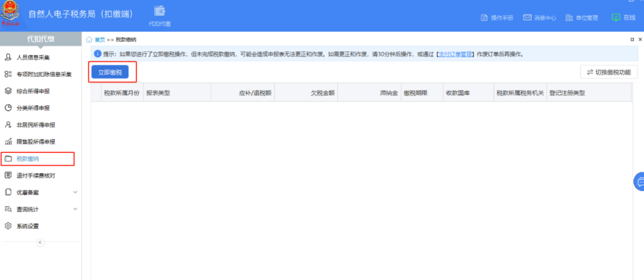Click the 代扣代缴 sidebar header
This screenshot has height=280, width=644.
coord(41,39)
